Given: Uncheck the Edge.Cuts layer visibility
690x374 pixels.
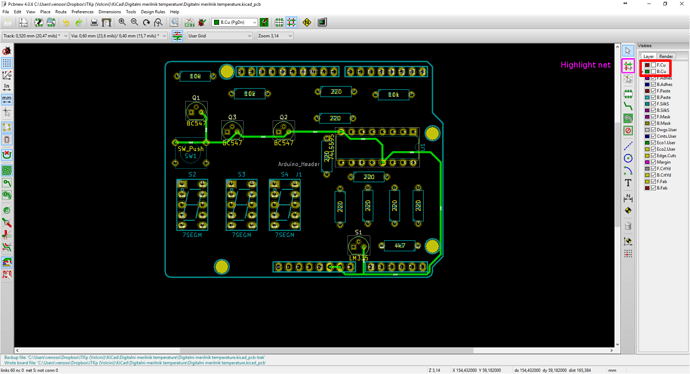Looking at the screenshot, I should pos(653,156).
